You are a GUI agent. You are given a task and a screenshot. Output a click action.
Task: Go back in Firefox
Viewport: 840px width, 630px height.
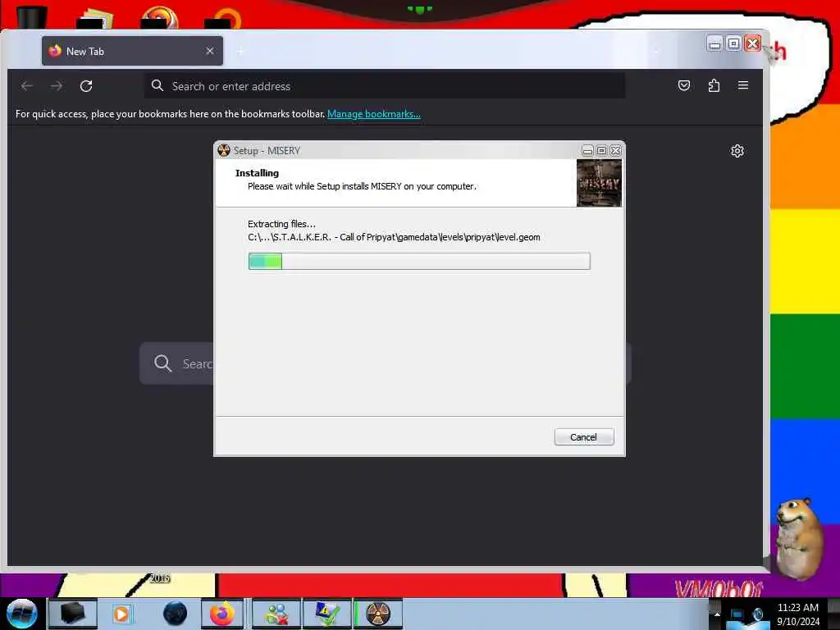[x=27, y=85]
